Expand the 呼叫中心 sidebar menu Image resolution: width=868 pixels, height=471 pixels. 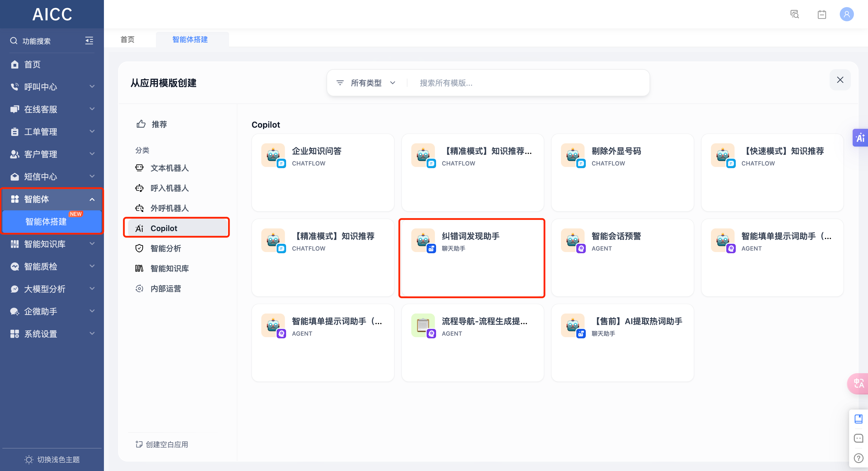click(x=52, y=87)
